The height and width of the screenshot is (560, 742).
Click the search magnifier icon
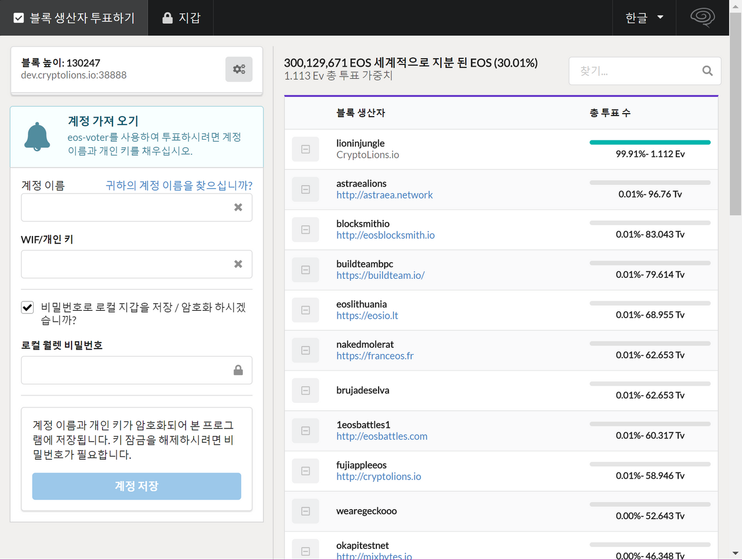tap(707, 71)
